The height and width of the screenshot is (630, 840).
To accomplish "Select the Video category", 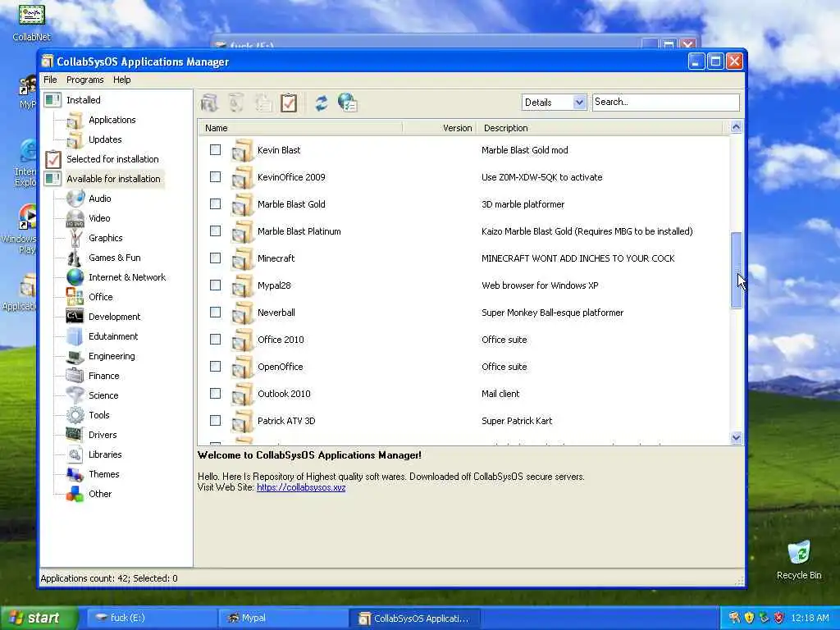I will click(99, 218).
